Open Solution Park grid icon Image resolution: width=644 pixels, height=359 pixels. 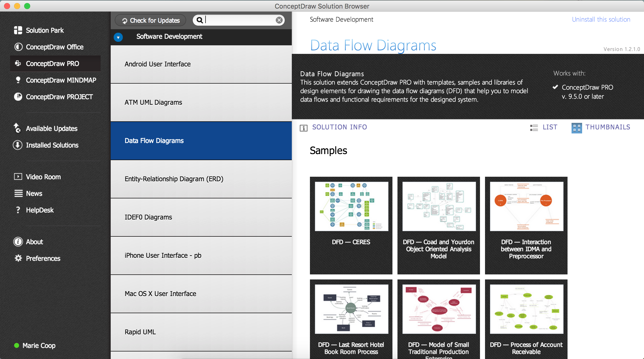[18, 30]
